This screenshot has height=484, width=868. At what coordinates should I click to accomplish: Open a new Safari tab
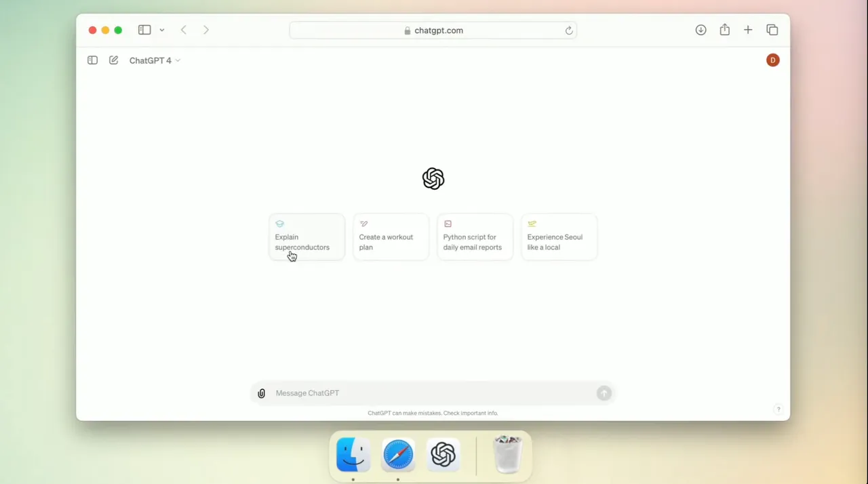click(x=748, y=30)
